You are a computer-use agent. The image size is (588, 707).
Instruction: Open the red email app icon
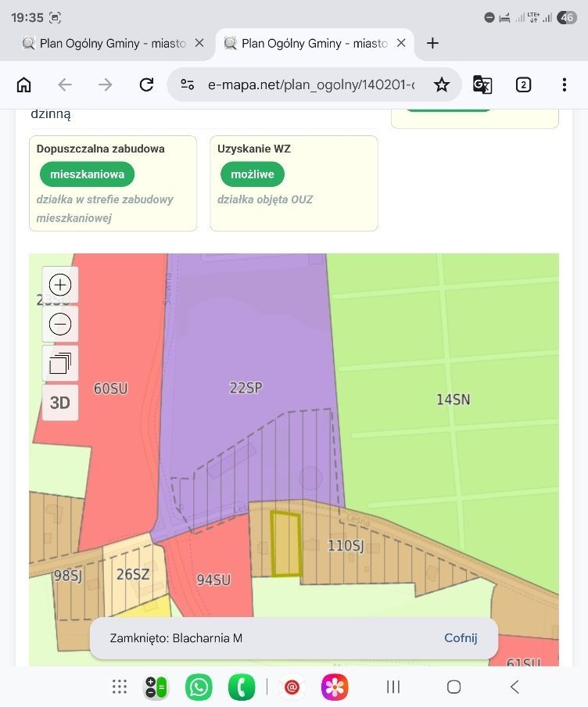(x=292, y=687)
